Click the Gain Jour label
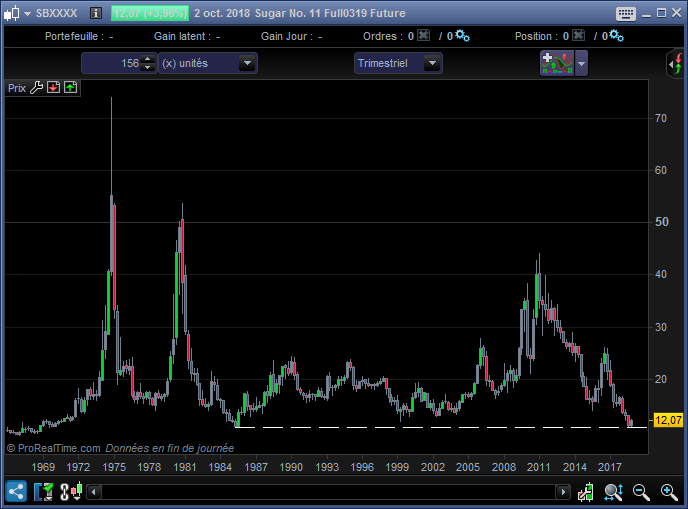This screenshot has width=688, height=509. 287,36
